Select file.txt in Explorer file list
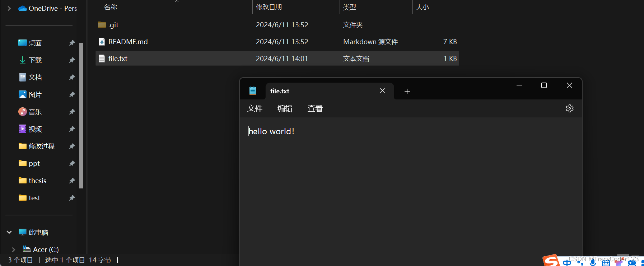The height and width of the screenshot is (266, 644). tap(277, 59)
